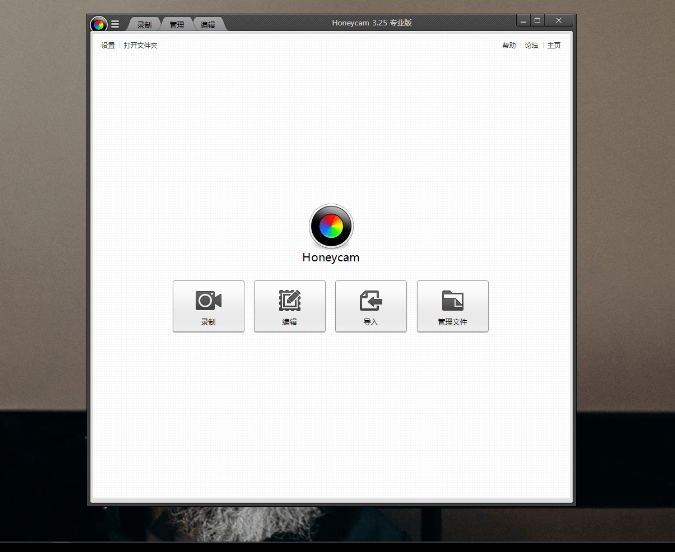Click the camera Record button
Viewport: 675px width, 552px height.
(x=209, y=306)
